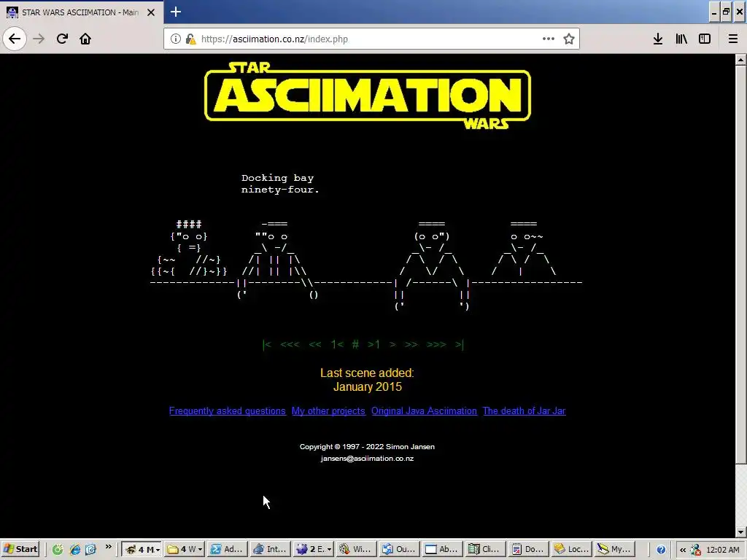Click the vertical scrollbar thumb
The image size is (747, 560).
[x=740, y=264]
